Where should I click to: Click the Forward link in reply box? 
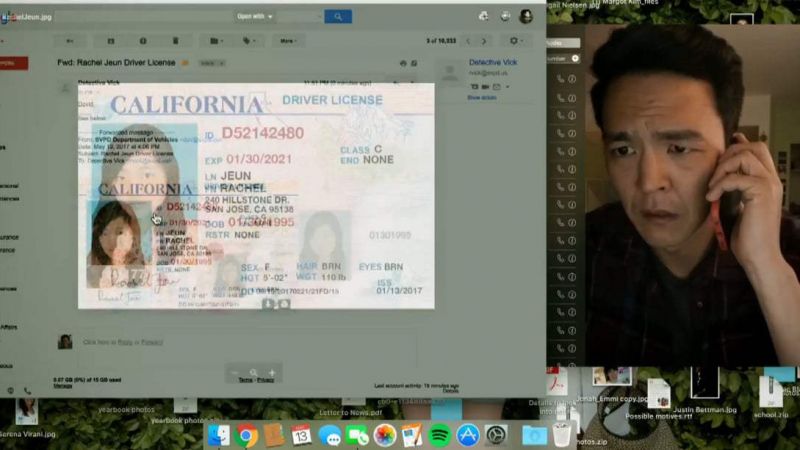pyautogui.click(x=152, y=342)
